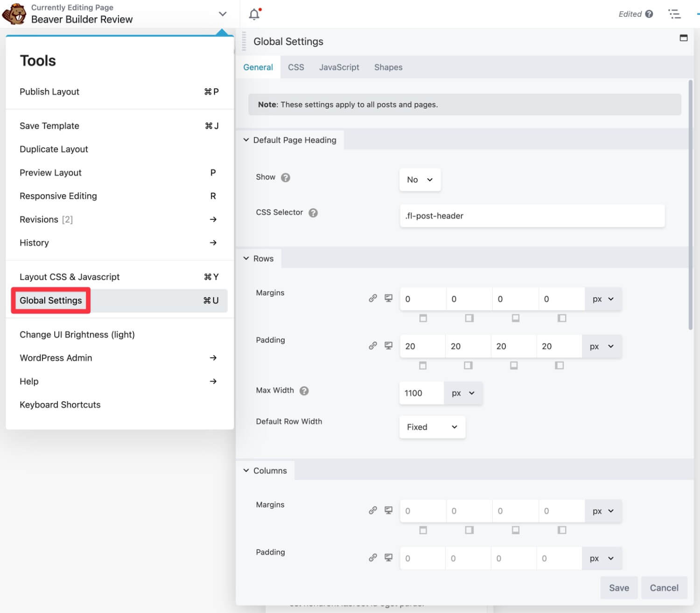Toggle link icon for Rows Padding
The image size is (700, 613).
click(372, 346)
